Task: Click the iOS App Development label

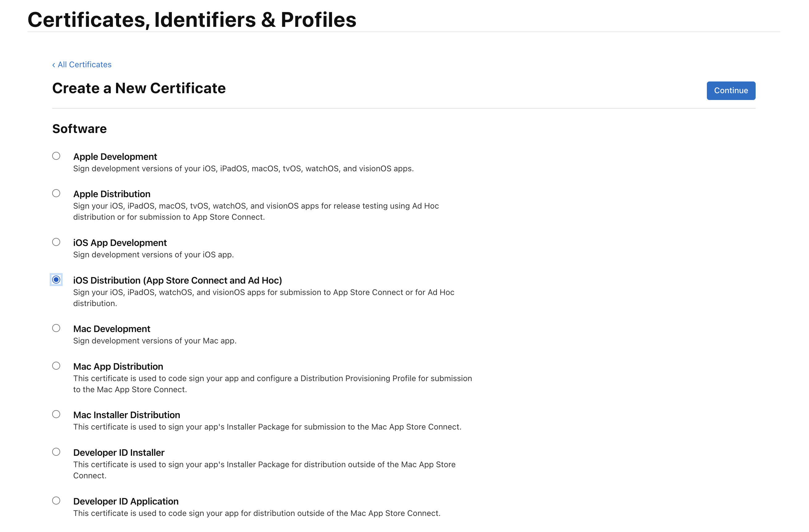Action: pos(120,243)
